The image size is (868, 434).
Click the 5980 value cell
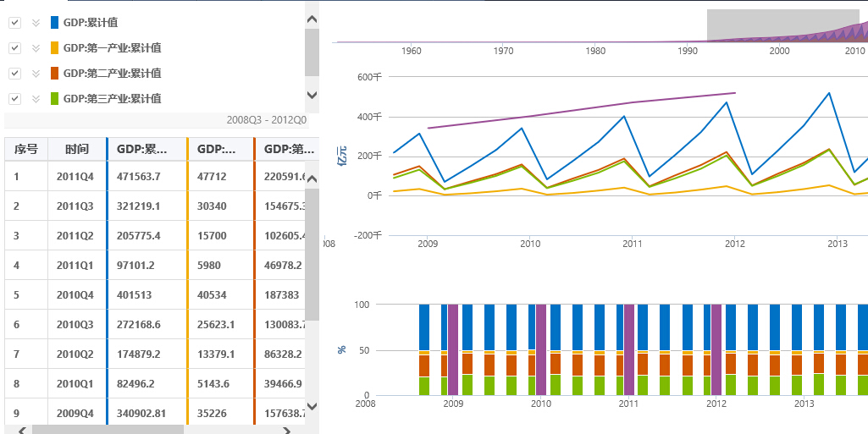[221, 266]
